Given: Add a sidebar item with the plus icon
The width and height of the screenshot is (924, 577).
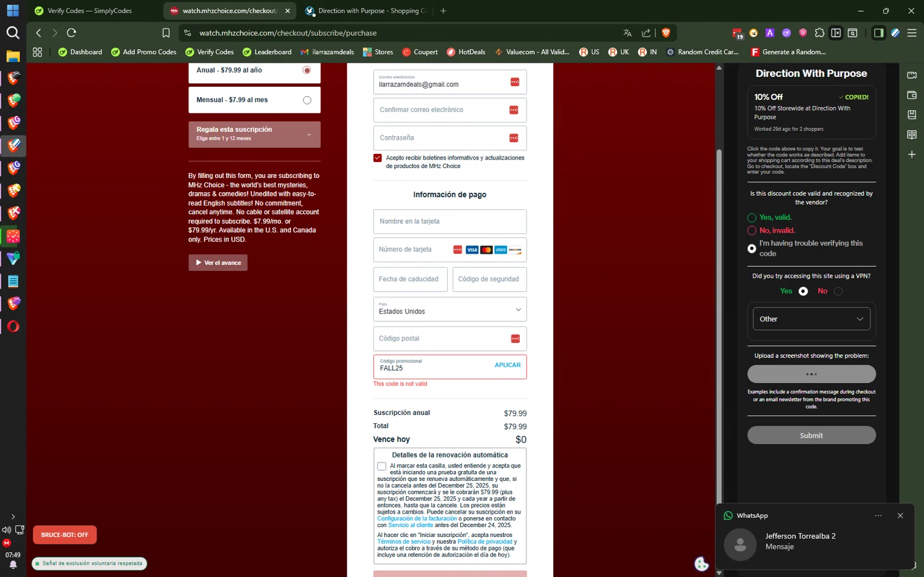Looking at the screenshot, I should (x=912, y=154).
